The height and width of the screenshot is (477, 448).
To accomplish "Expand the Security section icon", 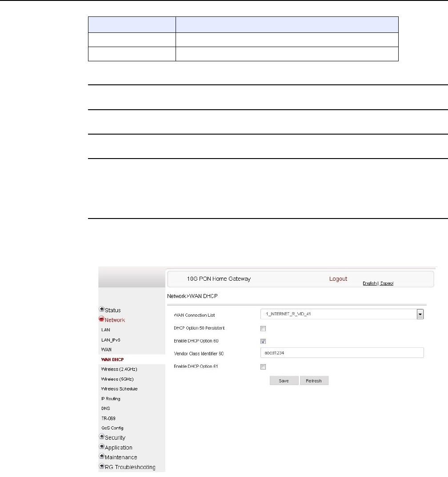I will coord(102,437).
